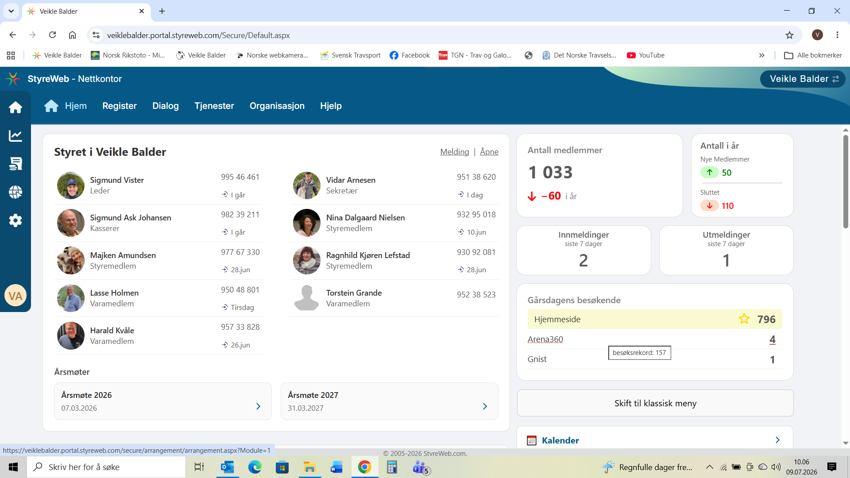Open the globe website icon in sidebar
Image resolution: width=850 pixels, height=478 pixels.
tap(15, 192)
